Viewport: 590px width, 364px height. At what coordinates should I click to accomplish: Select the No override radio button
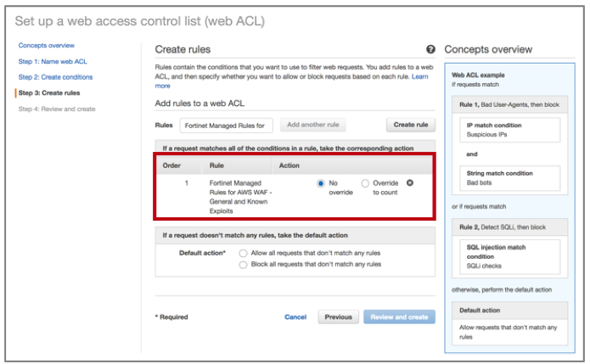321,182
